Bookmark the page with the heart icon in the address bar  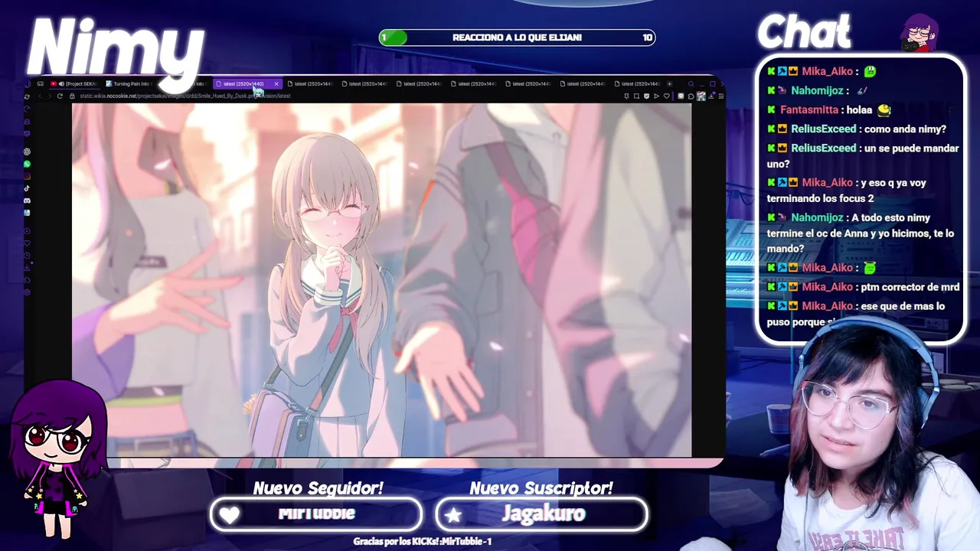667,96
